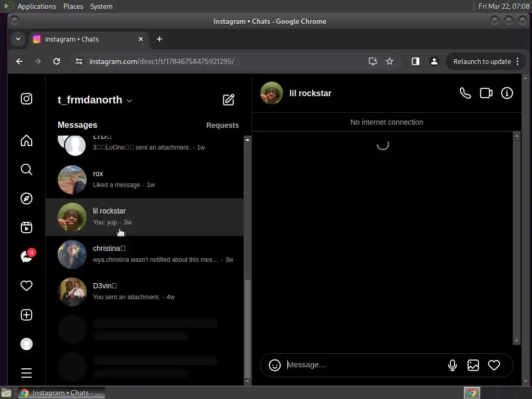This screenshot has height=399, width=532.
Task: Start a new message with compose icon
Action: [229, 100]
